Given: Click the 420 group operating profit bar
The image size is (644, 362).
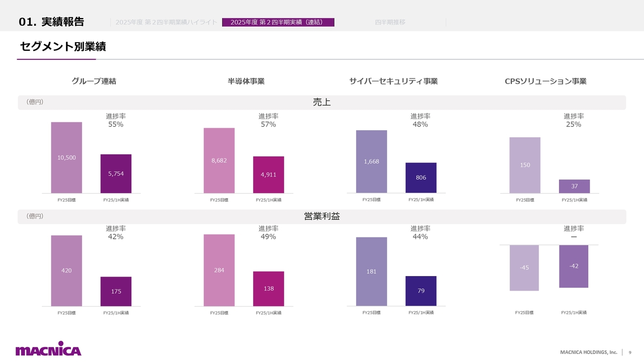Looking at the screenshot, I should [x=66, y=270].
